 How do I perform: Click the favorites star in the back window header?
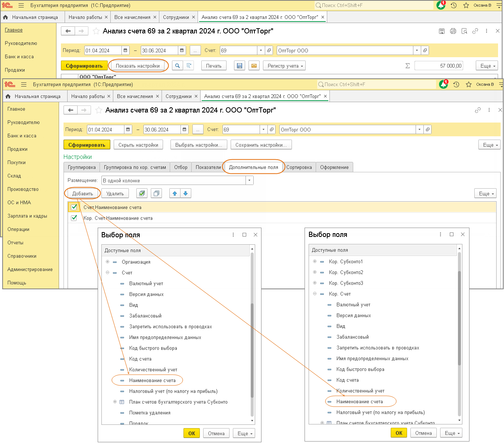coord(466,5)
